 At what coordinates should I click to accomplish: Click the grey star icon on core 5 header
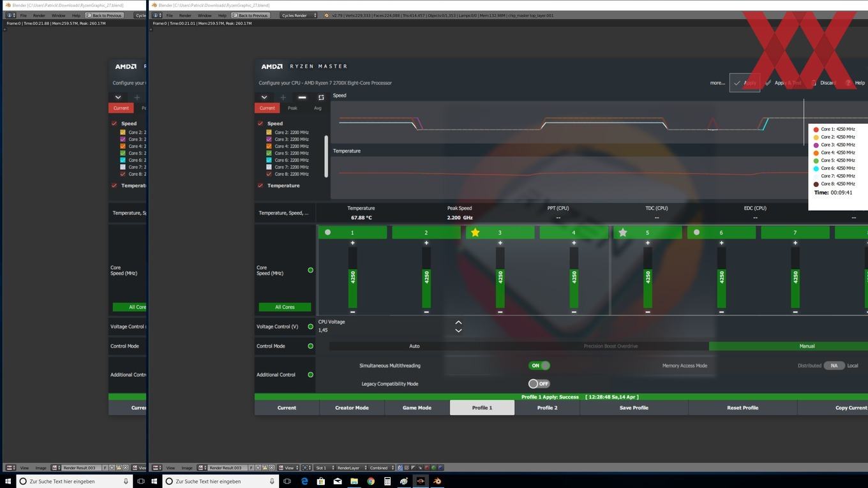(x=623, y=233)
